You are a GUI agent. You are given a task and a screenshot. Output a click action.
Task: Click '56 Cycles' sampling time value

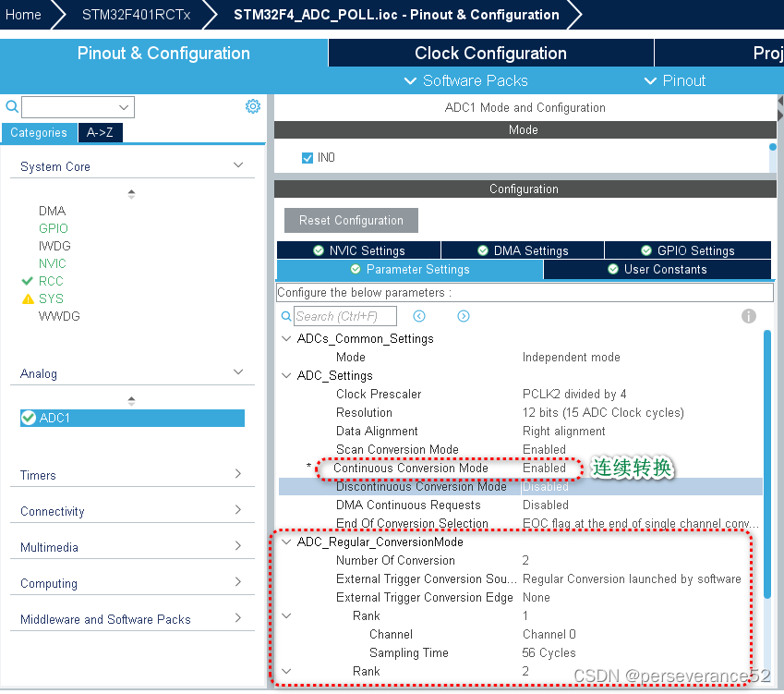[549, 653]
